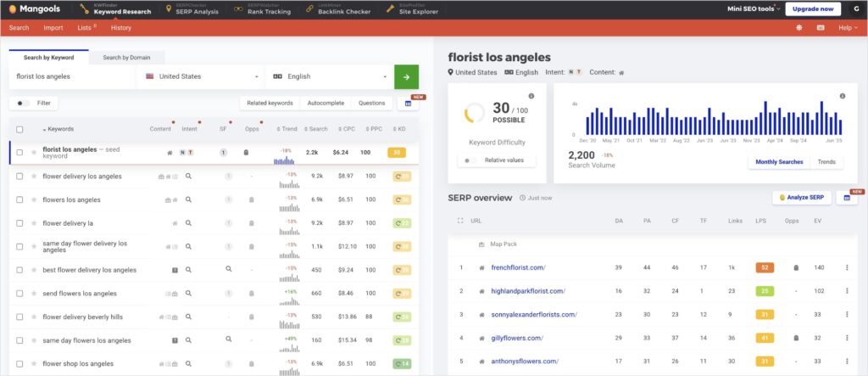Screen dimensions: 868x376
Task: Click the expand icon beside URL header
Action: pyautogui.click(x=460, y=221)
